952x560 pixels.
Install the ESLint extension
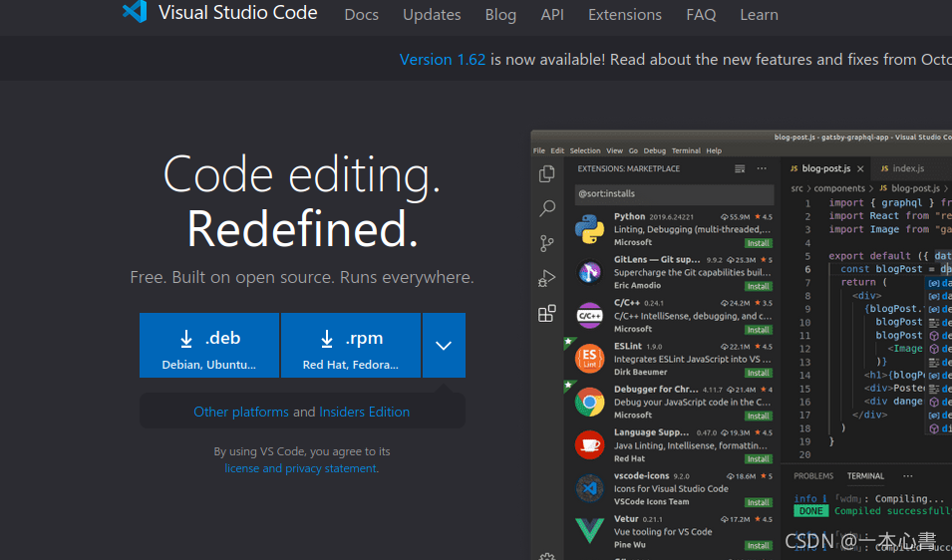tap(759, 373)
